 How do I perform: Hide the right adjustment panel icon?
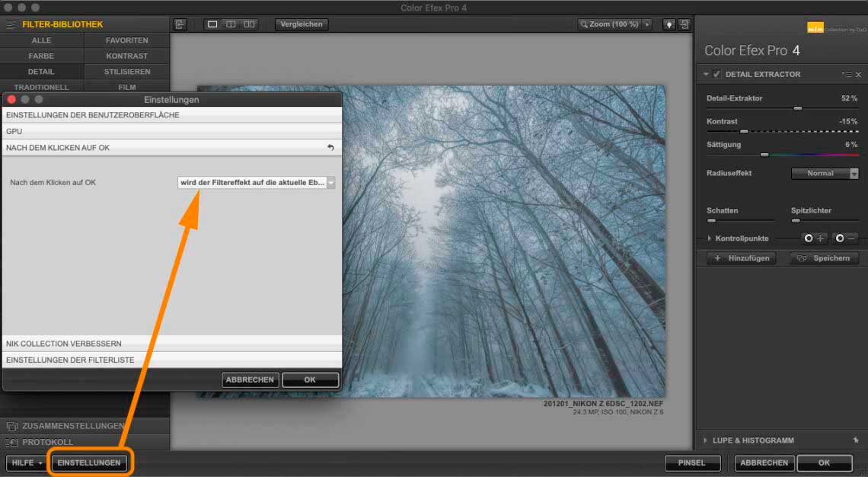[685, 24]
